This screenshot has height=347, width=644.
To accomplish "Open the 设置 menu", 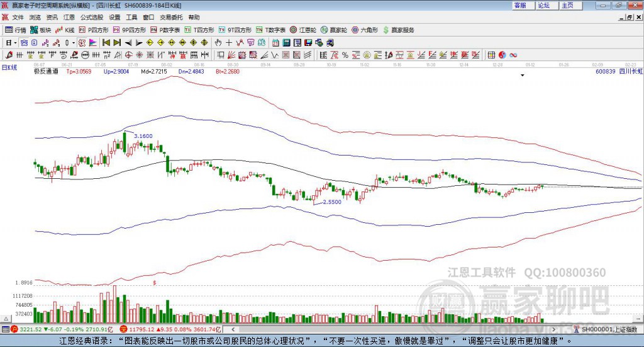I will (x=114, y=17).
